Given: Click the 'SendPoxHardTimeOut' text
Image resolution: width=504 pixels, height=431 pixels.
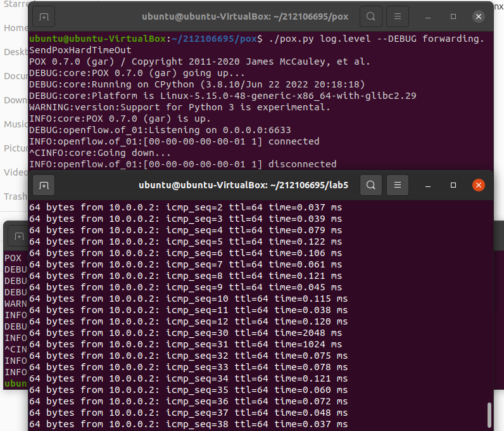Looking at the screenshot, I should [x=80, y=50].
